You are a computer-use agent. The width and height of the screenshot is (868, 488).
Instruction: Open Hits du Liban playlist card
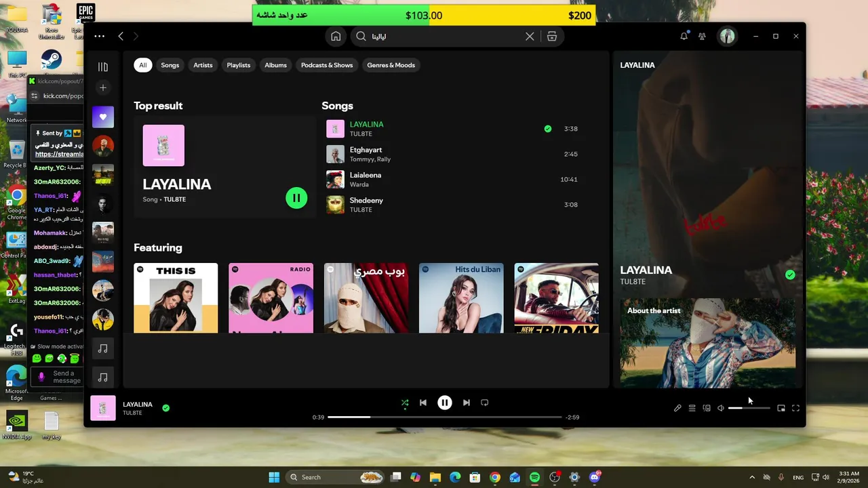(461, 298)
